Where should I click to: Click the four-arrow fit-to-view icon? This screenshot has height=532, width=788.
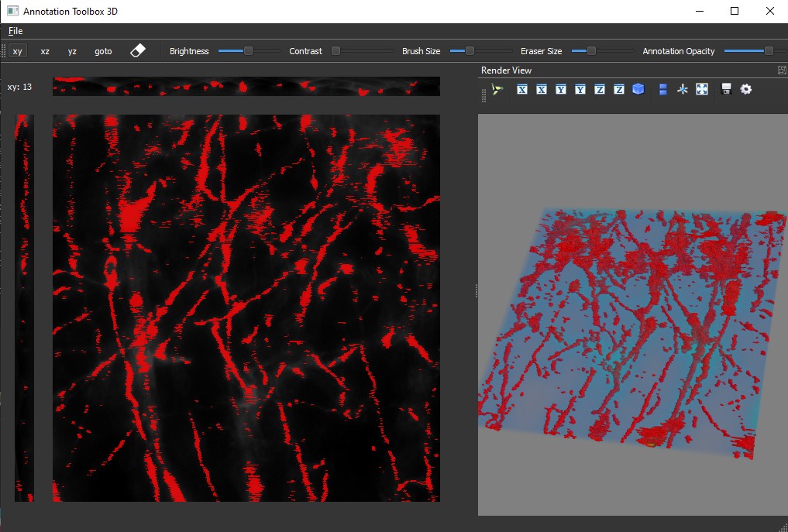[702, 90]
